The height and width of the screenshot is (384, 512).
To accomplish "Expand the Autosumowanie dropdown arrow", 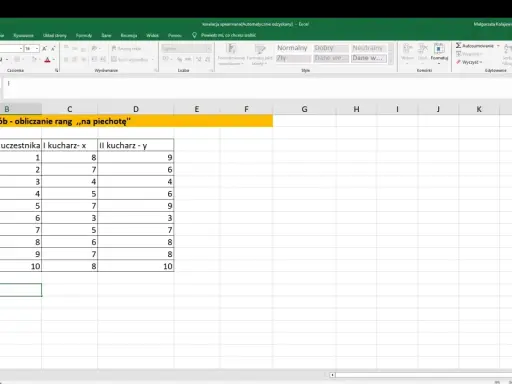I will [498, 46].
